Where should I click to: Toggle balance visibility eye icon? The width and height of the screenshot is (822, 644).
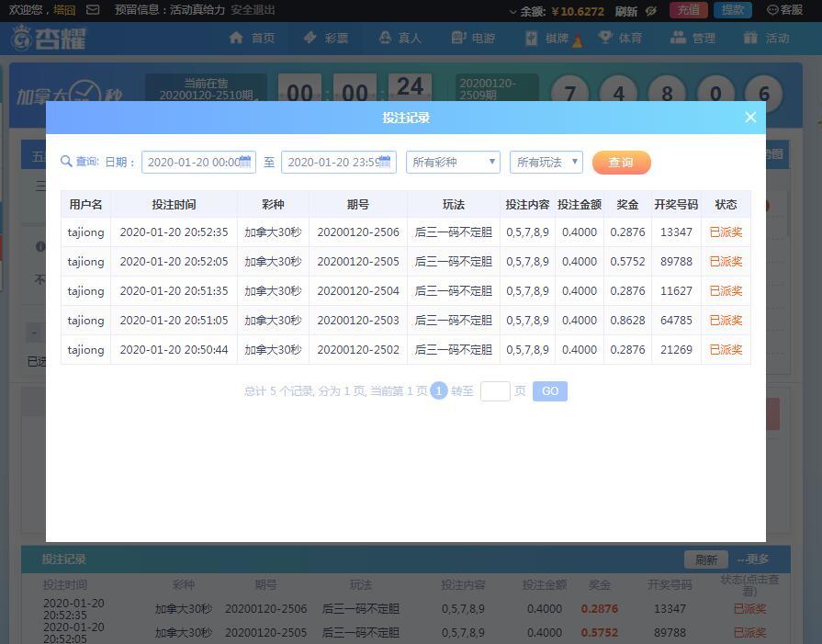tap(651, 11)
